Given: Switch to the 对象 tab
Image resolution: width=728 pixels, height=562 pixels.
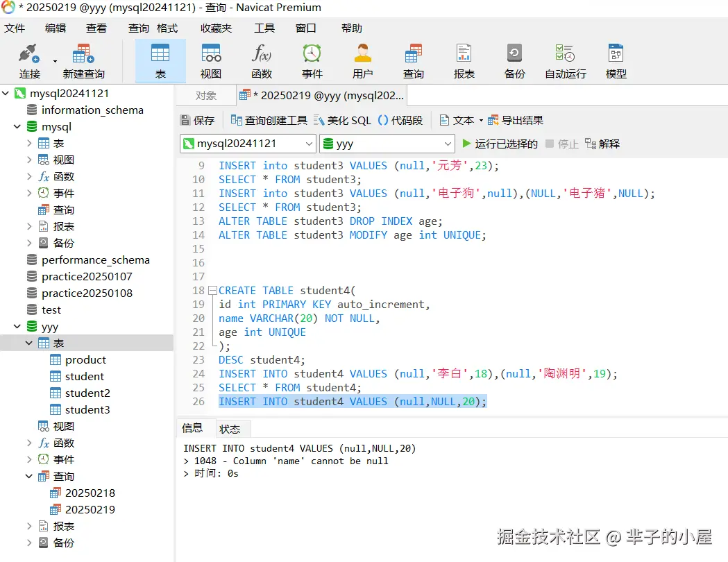Looking at the screenshot, I should pos(205,96).
